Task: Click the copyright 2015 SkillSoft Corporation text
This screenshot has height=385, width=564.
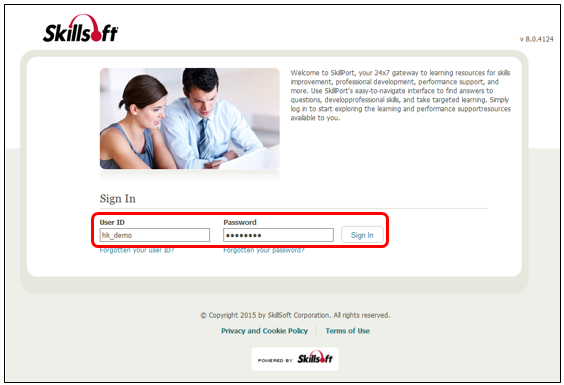Action: (295, 315)
